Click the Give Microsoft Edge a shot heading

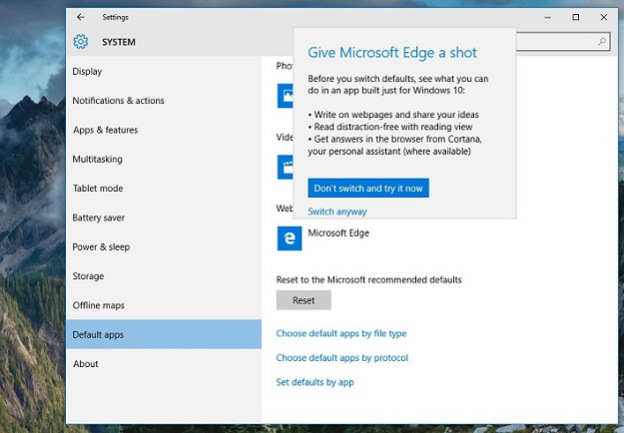pos(392,53)
